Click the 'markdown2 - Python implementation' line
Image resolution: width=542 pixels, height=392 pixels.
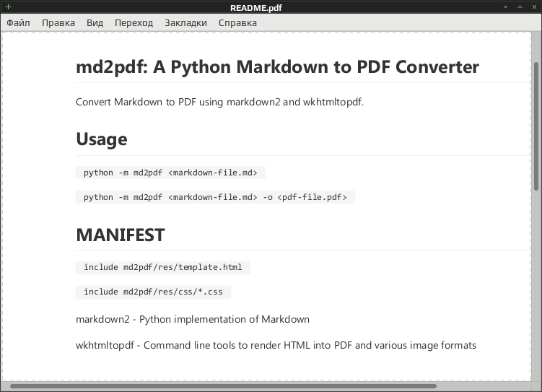point(193,319)
